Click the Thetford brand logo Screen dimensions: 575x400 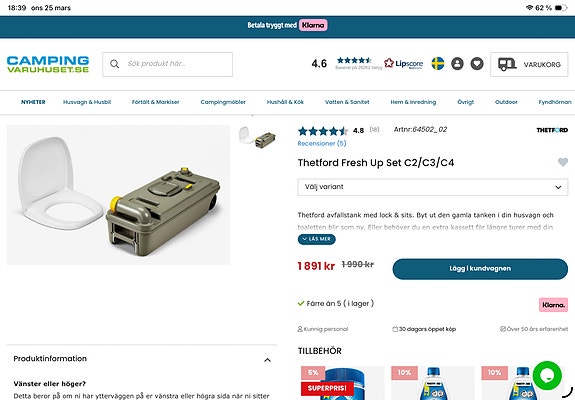click(552, 130)
